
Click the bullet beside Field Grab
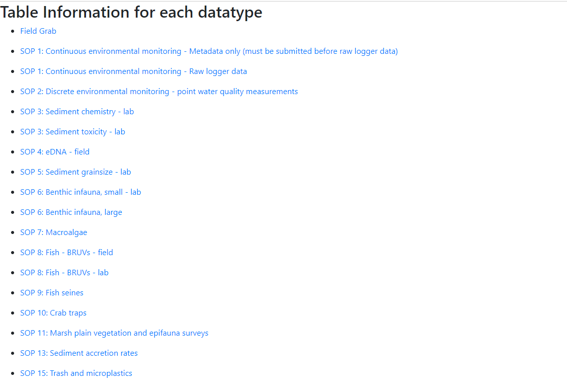[x=13, y=31]
